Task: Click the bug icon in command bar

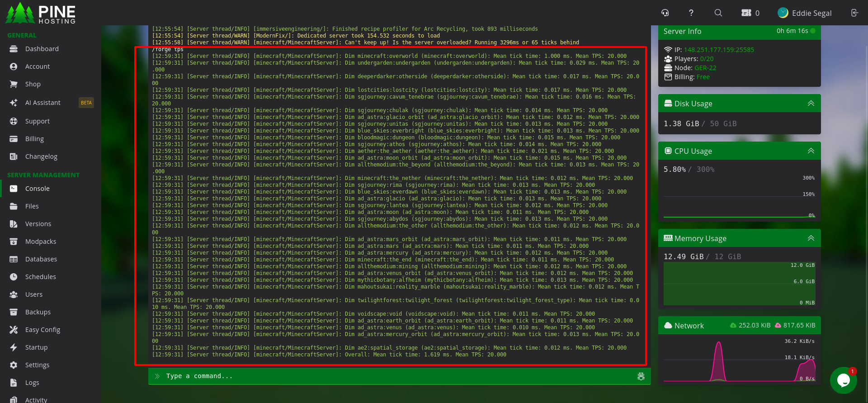Action: 641,376
